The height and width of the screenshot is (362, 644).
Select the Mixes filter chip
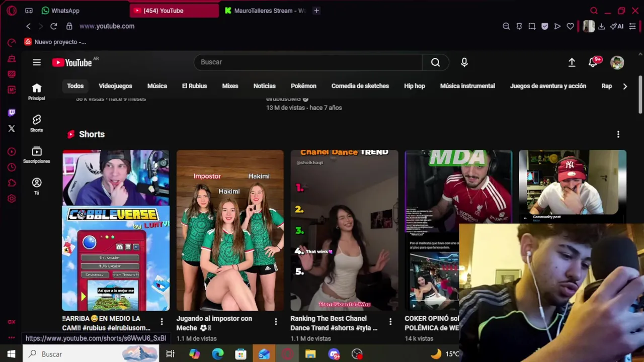click(230, 86)
